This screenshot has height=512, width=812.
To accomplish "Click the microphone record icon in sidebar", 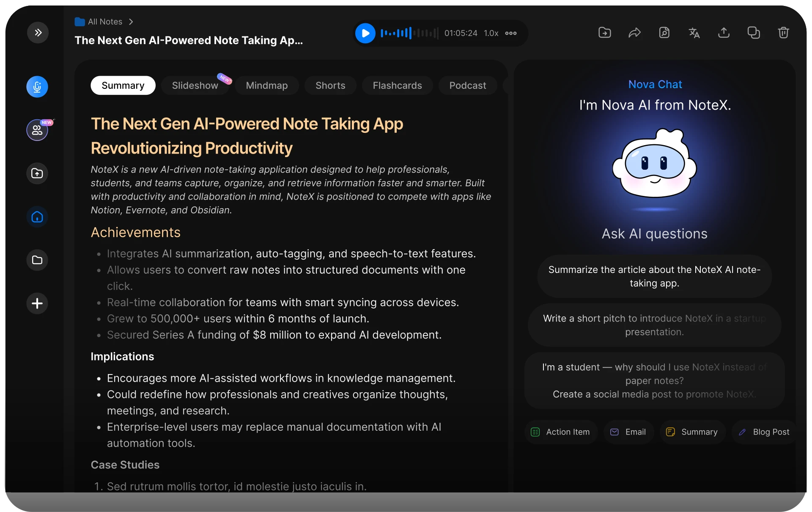I will (x=37, y=87).
